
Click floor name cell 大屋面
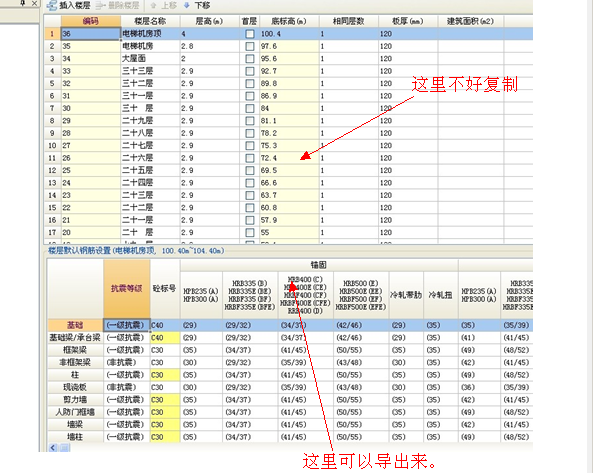click(x=150, y=59)
